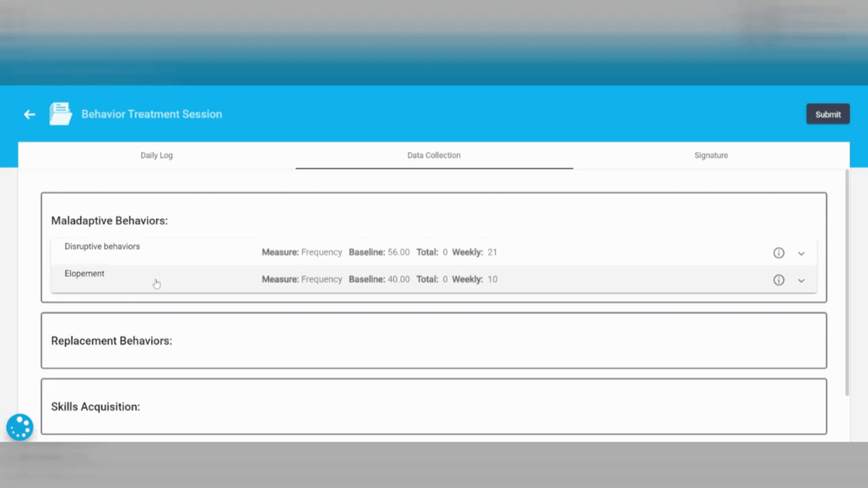Click the Skills Acquisition heading
Viewport: 868px width, 488px height.
(x=95, y=407)
